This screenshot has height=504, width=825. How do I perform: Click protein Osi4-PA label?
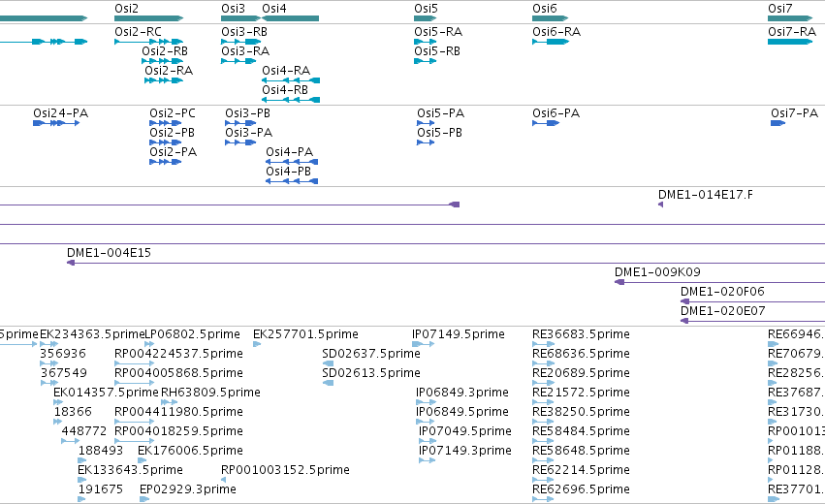(290, 152)
